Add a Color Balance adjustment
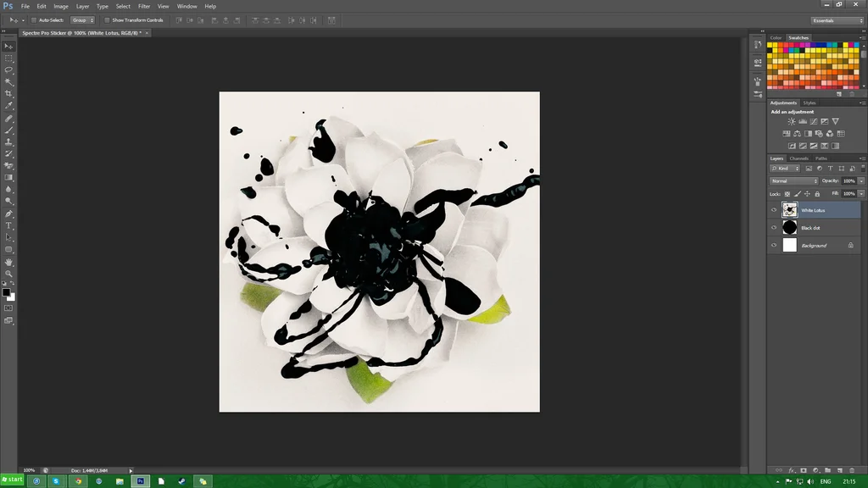 tap(797, 133)
